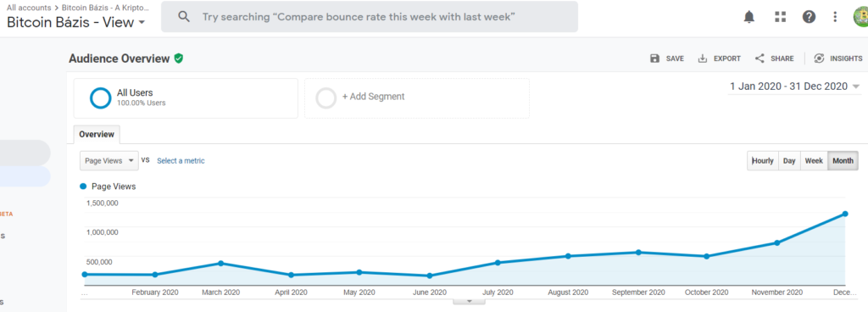Open the notifications bell
868x312 pixels.
click(749, 17)
